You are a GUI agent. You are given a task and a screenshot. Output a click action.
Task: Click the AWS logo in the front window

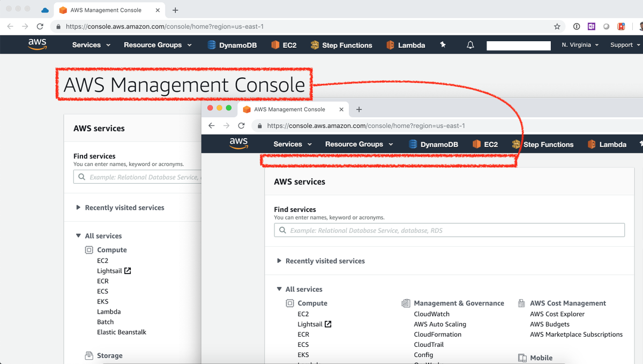pyautogui.click(x=238, y=144)
